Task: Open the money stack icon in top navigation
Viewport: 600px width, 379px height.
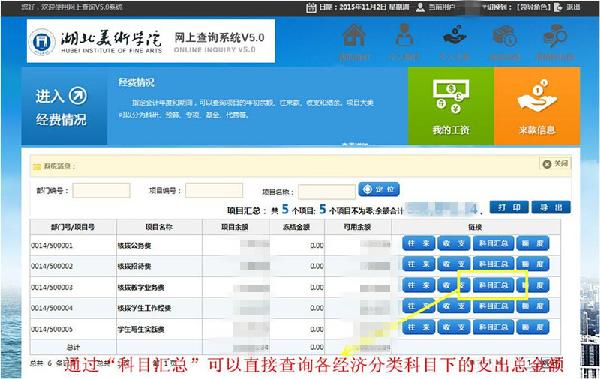Action: (x=504, y=36)
